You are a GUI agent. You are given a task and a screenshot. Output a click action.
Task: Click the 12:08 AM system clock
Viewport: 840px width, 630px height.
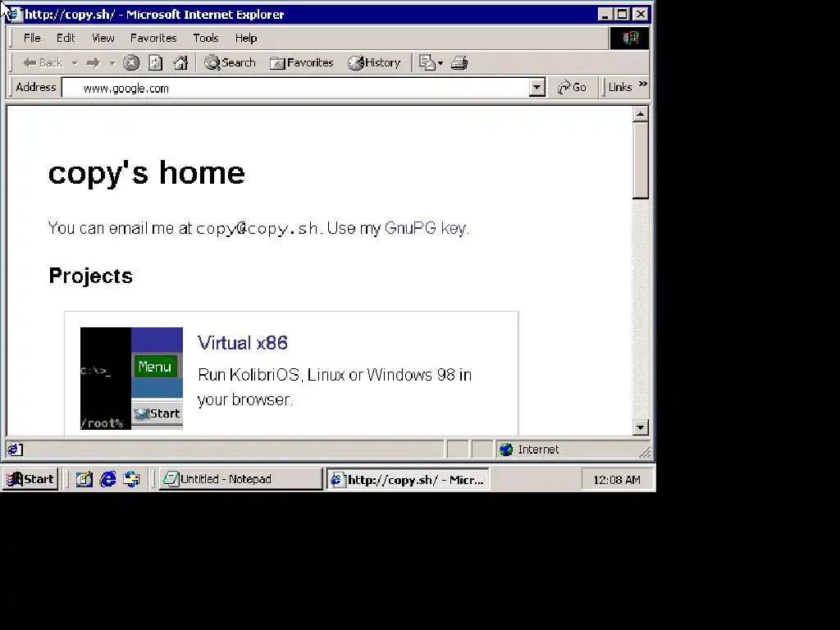[x=617, y=480]
